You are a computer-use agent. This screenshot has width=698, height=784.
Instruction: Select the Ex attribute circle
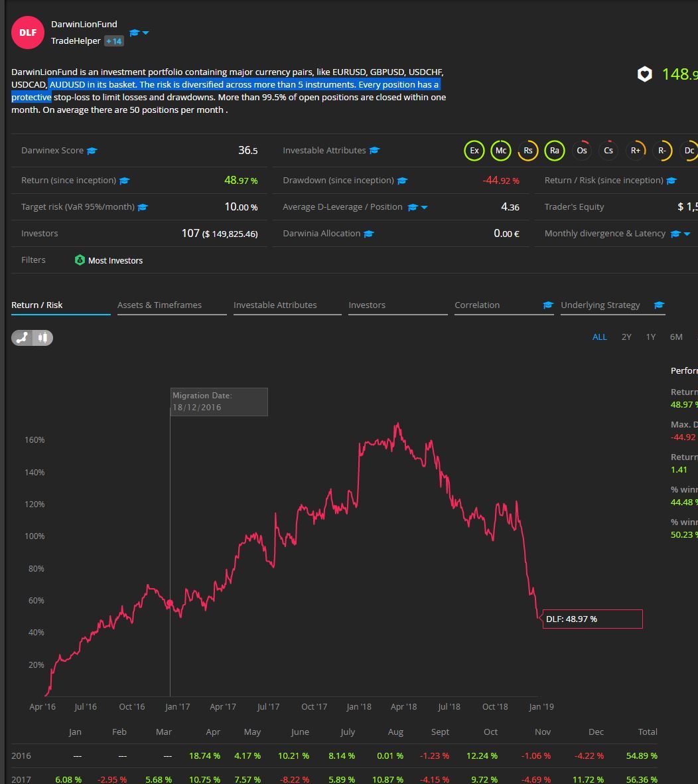pyautogui.click(x=474, y=151)
